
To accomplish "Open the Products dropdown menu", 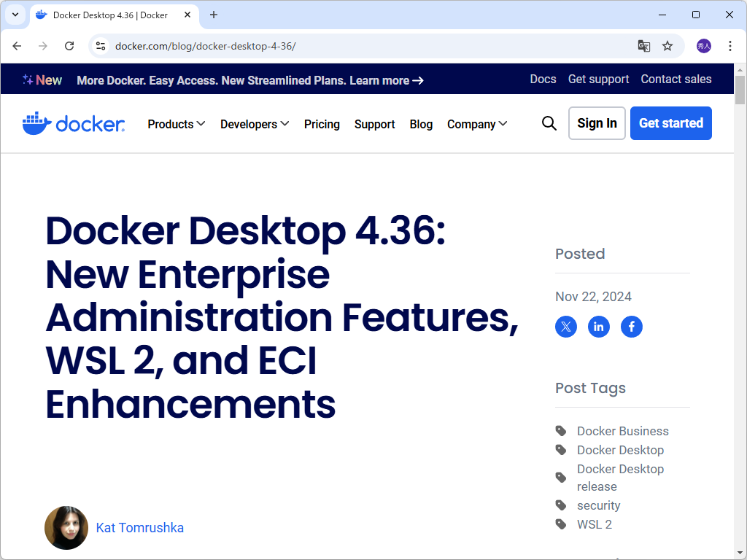I will (176, 124).
